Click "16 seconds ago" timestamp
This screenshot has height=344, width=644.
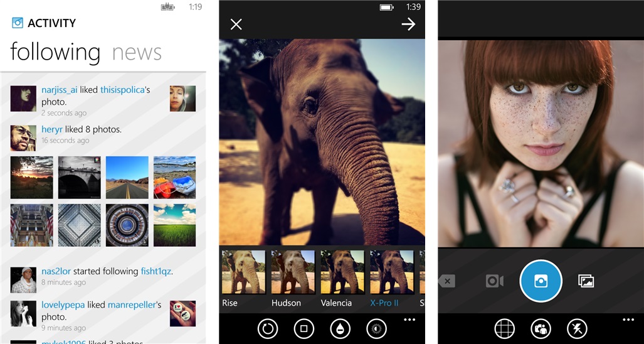pos(65,141)
